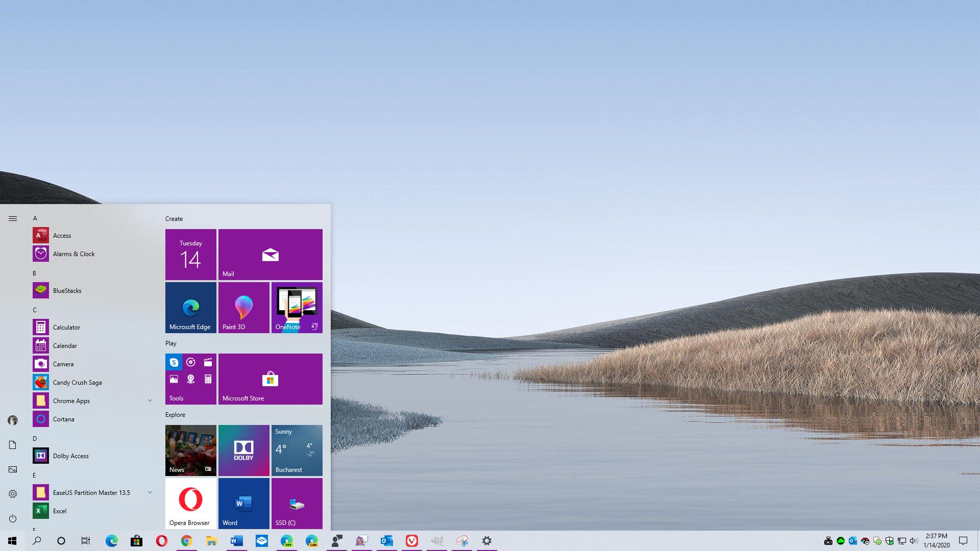This screenshot has height=551, width=980.
Task: Open Pictures from the Start menu rail
Action: coord(13,469)
